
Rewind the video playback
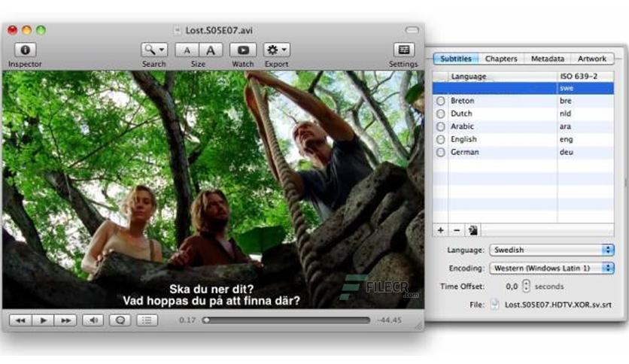point(20,320)
